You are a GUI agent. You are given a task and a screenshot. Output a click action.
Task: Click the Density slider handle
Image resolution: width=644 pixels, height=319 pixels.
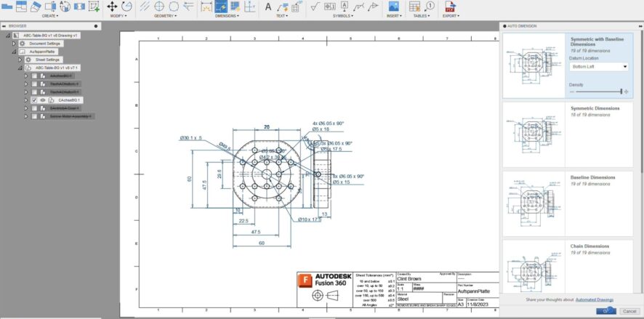[x=623, y=92]
